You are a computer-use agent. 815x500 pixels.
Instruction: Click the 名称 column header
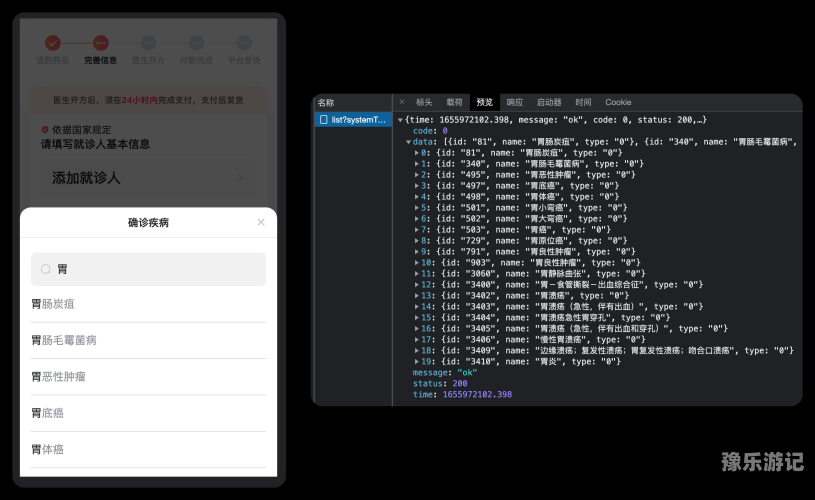326,102
